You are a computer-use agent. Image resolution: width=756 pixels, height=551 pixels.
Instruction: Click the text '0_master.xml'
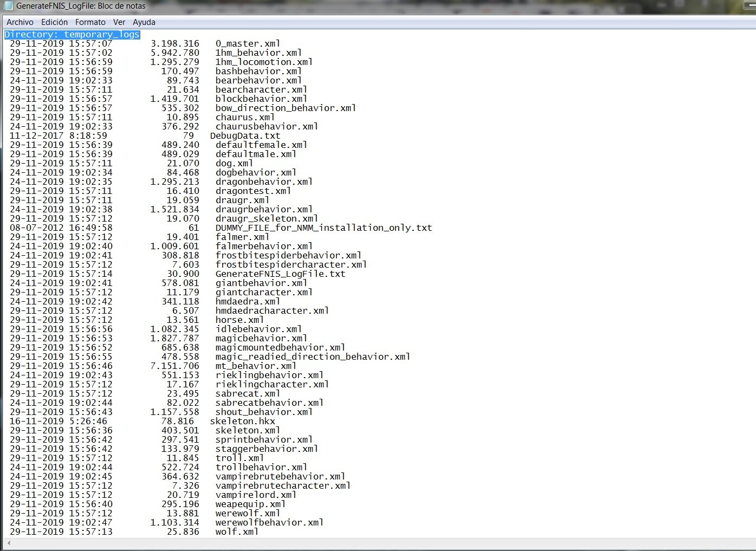[248, 43]
